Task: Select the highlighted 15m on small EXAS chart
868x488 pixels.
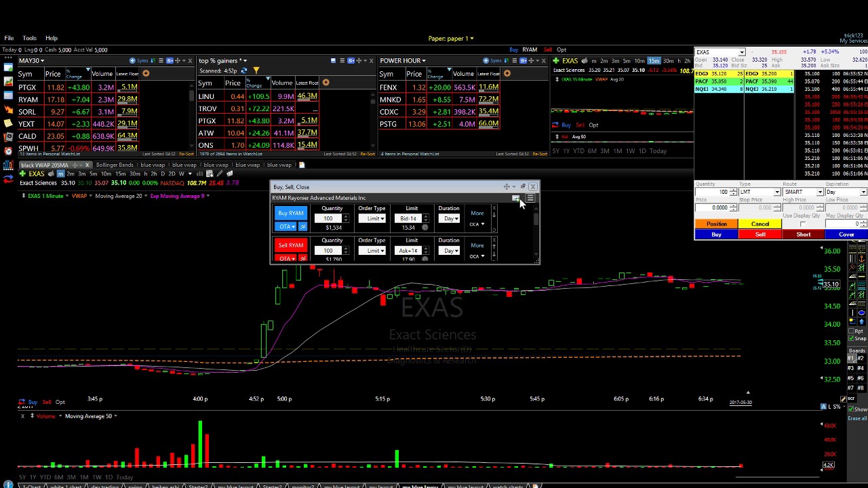Action: (x=654, y=61)
